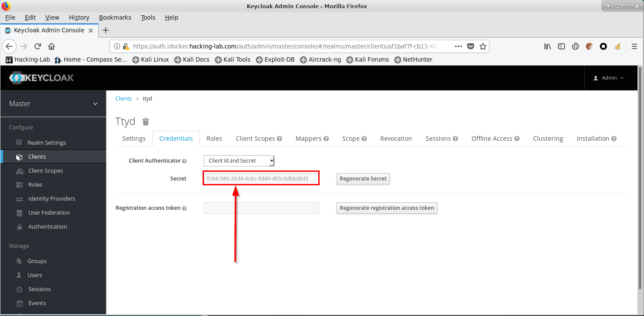Click the Regenerate Secret button

point(363,178)
